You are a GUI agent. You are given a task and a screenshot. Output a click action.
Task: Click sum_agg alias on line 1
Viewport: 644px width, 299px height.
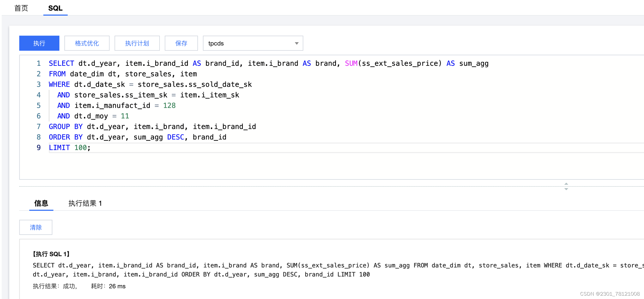pyautogui.click(x=474, y=63)
